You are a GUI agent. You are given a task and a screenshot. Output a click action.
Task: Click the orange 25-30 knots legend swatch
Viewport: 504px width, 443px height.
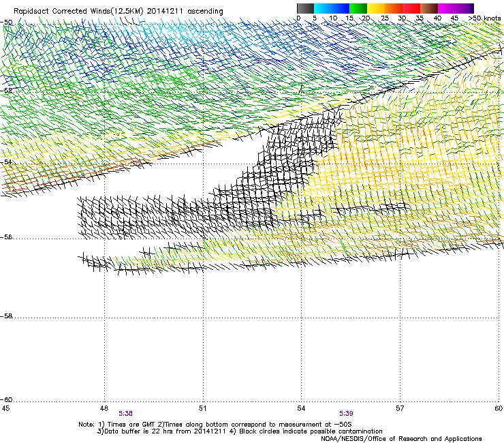point(394,8)
